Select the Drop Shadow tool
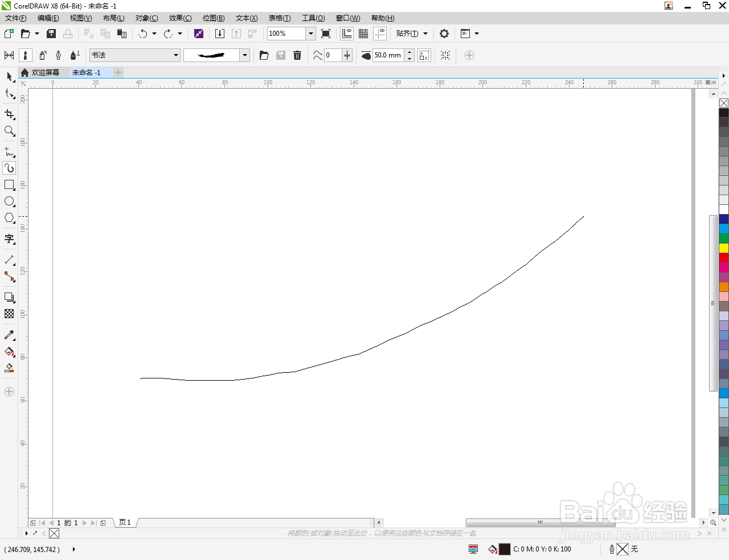729x560 pixels. 9,297
